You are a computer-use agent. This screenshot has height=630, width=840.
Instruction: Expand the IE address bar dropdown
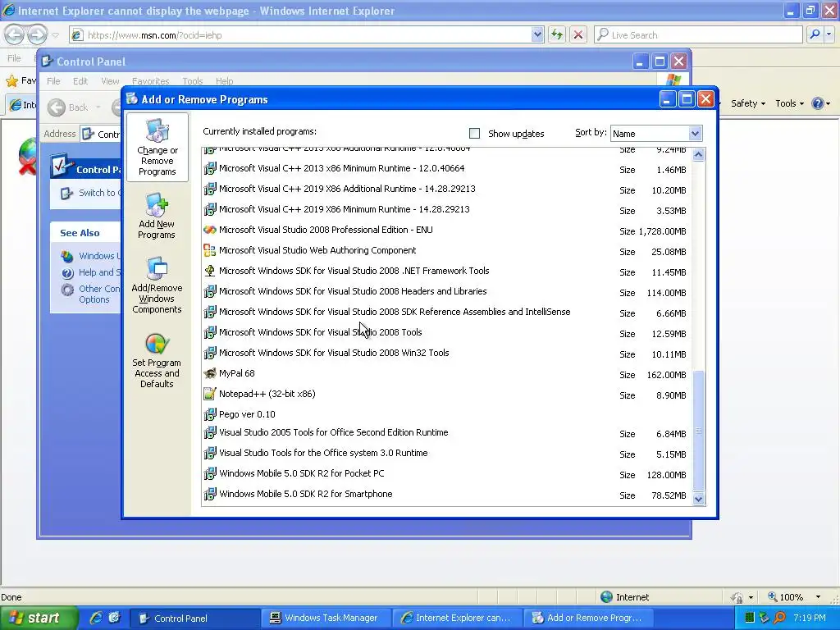537,34
